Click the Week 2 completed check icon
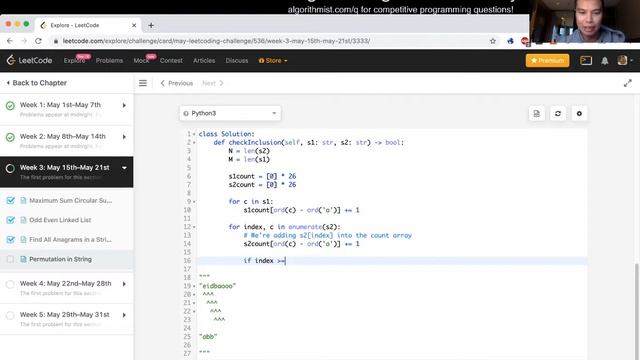 10,137
